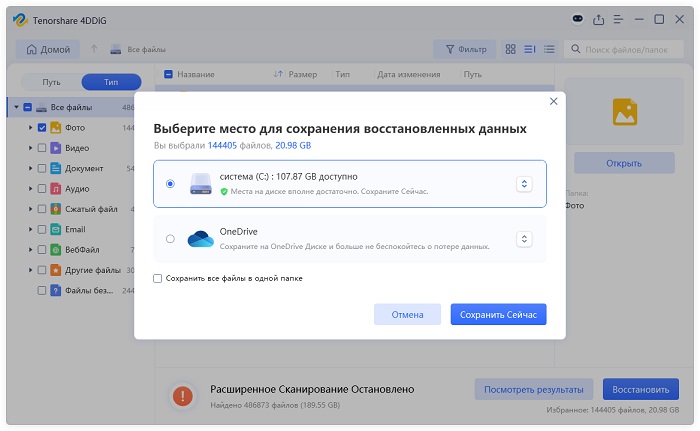Check the Сжатый файл checkbox
Image resolution: width=700 pixels, height=431 pixels.
[x=42, y=209]
